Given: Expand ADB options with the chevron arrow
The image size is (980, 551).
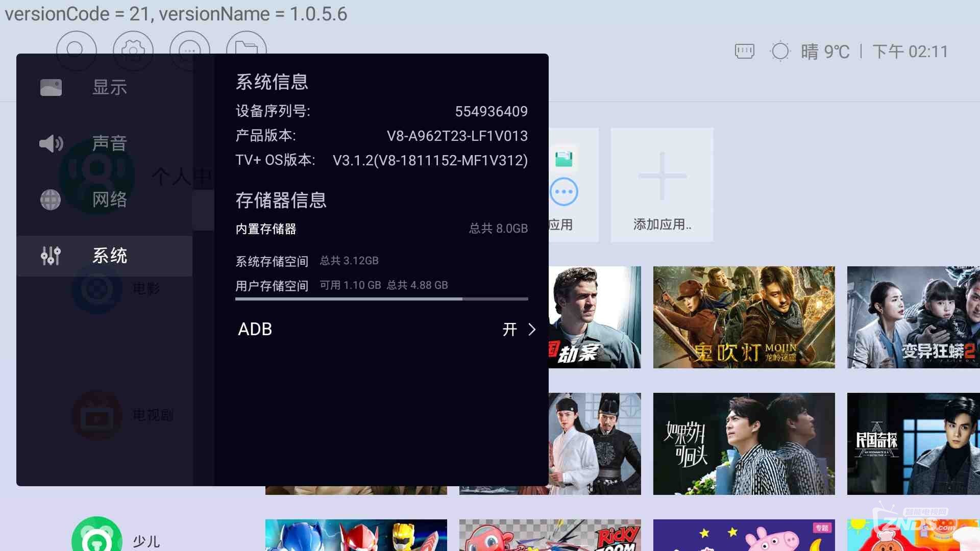Looking at the screenshot, I should 532,330.
